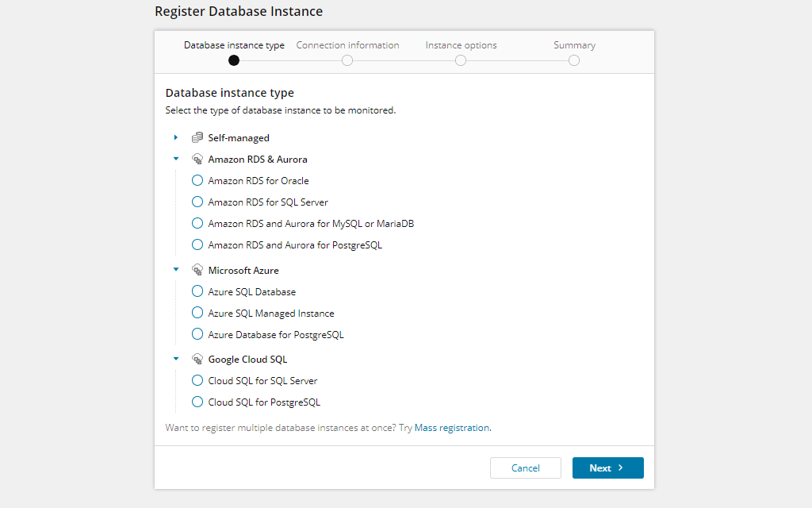Select Azure SQL Database
Image resolution: width=812 pixels, height=508 pixels.
(x=197, y=291)
